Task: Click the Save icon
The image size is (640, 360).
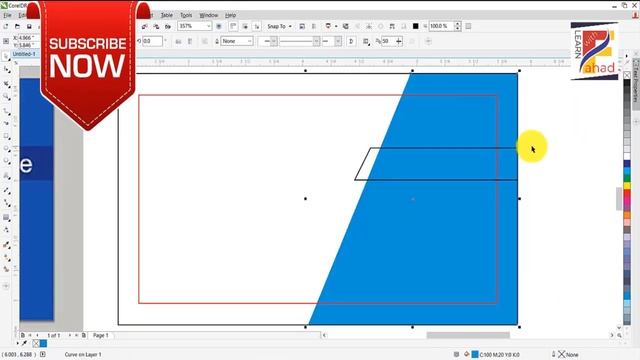Action: 29,26
